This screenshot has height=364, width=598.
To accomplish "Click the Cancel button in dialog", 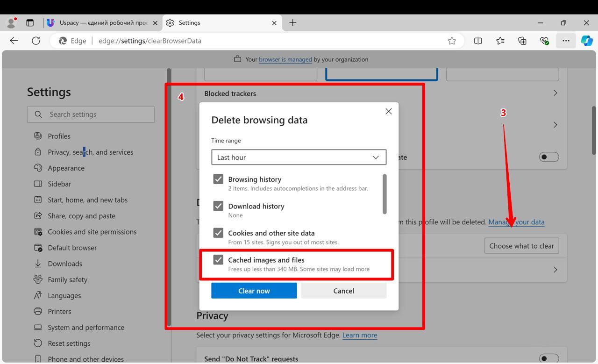I will tap(343, 291).
